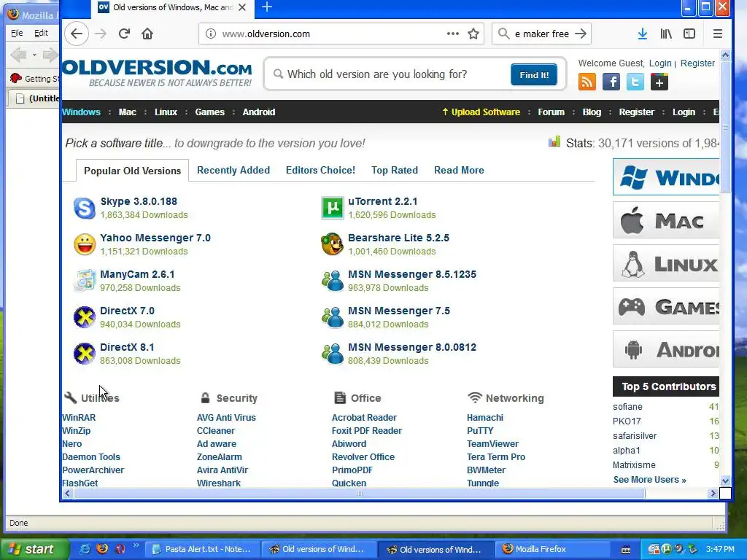
Task: Open the Firefox hamburger menu
Action: coord(718,34)
